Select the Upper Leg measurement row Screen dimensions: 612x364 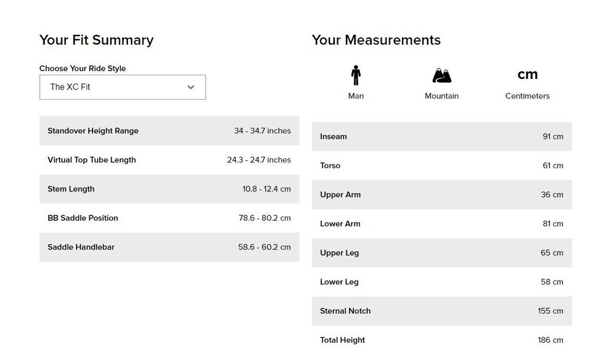(x=441, y=253)
